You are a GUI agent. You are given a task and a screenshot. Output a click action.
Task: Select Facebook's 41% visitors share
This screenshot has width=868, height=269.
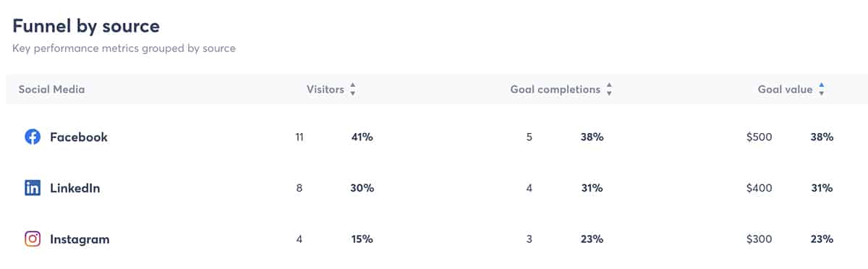(362, 137)
